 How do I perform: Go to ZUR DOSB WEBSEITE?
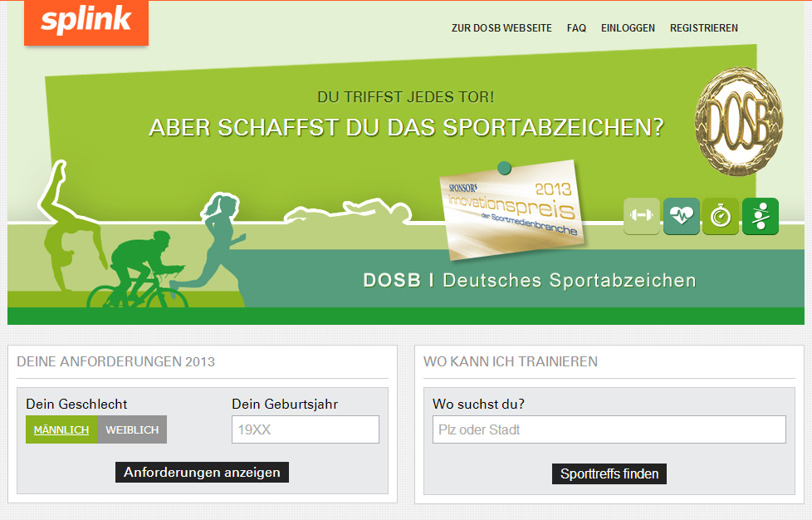(501, 28)
